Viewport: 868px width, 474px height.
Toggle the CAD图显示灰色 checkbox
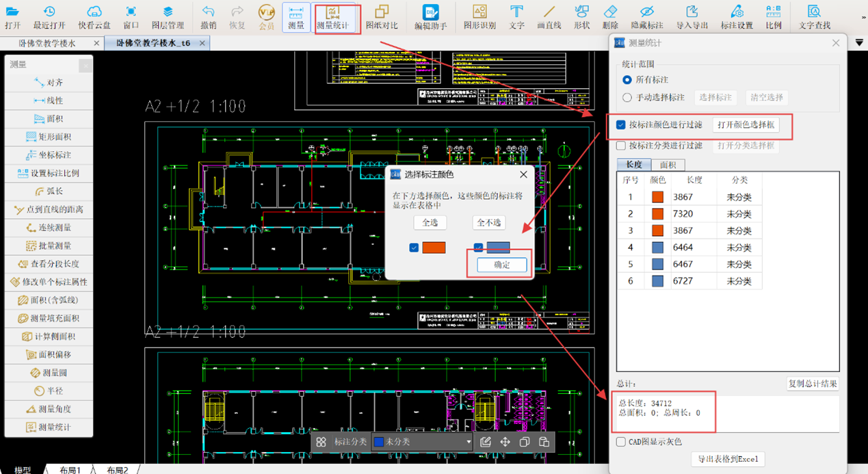click(621, 442)
